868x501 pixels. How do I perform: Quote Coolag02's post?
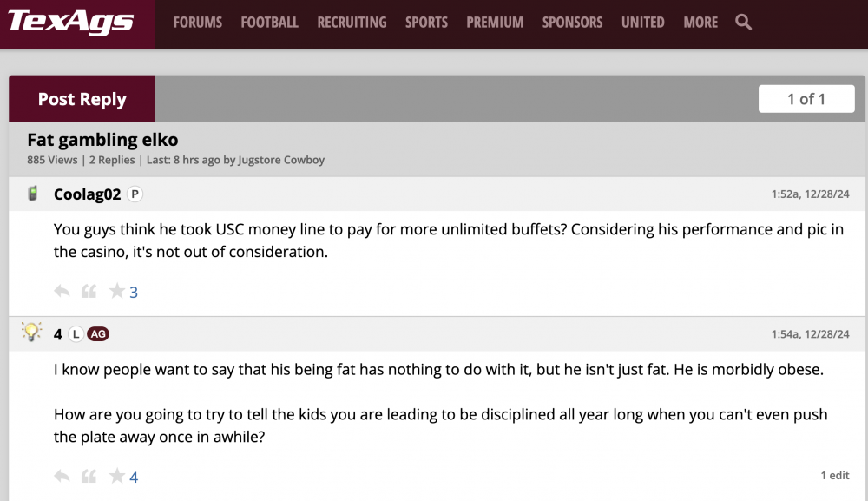89,292
